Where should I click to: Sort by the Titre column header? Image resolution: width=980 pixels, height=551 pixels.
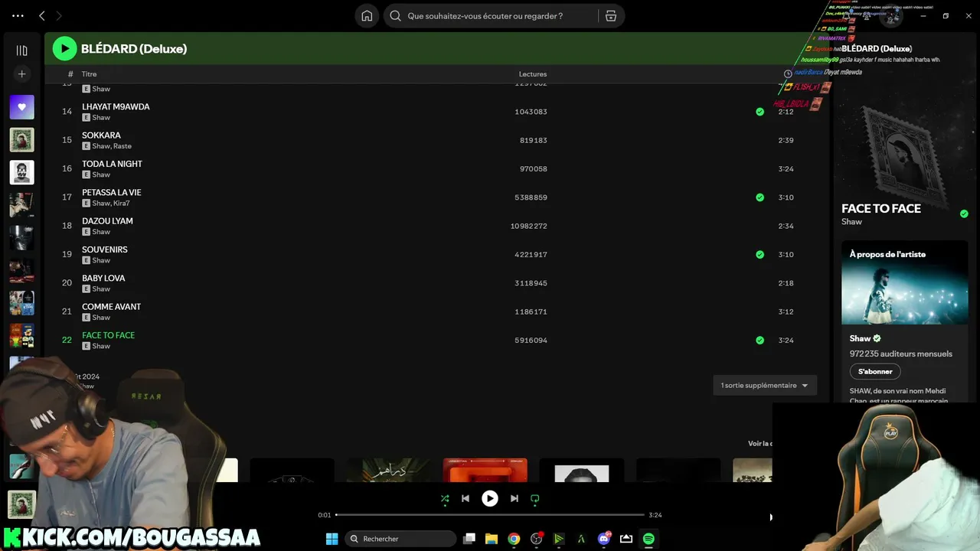point(90,74)
